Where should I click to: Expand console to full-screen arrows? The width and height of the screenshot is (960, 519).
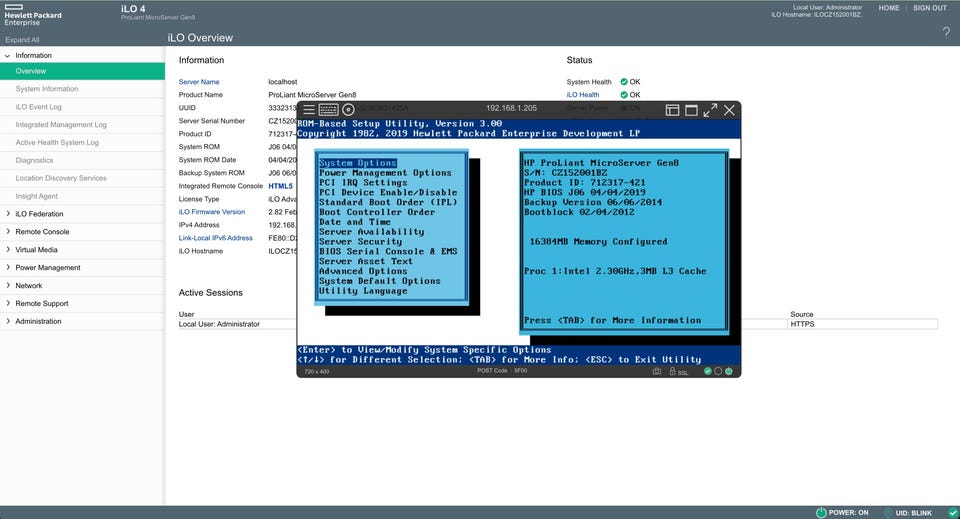tap(710, 110)
